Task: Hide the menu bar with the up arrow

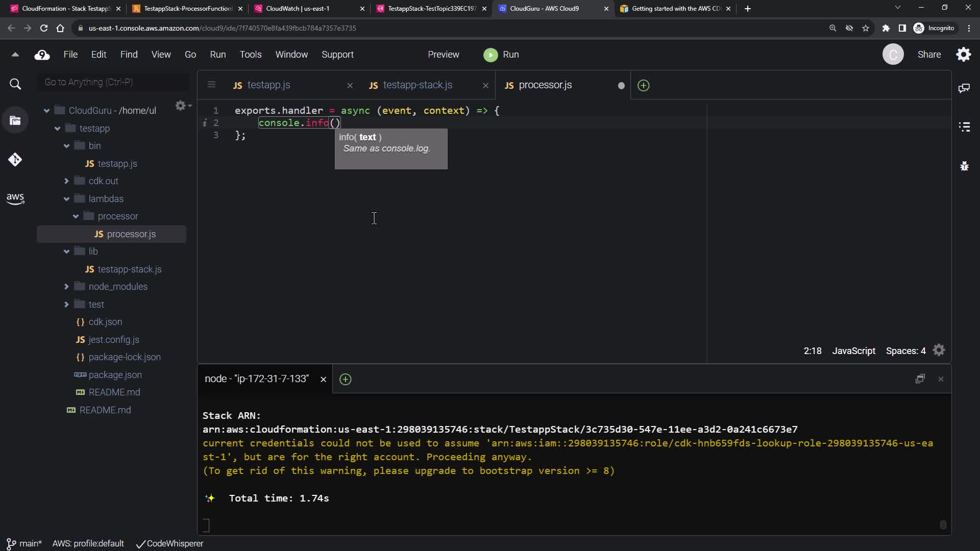Action: coord(15,55)
